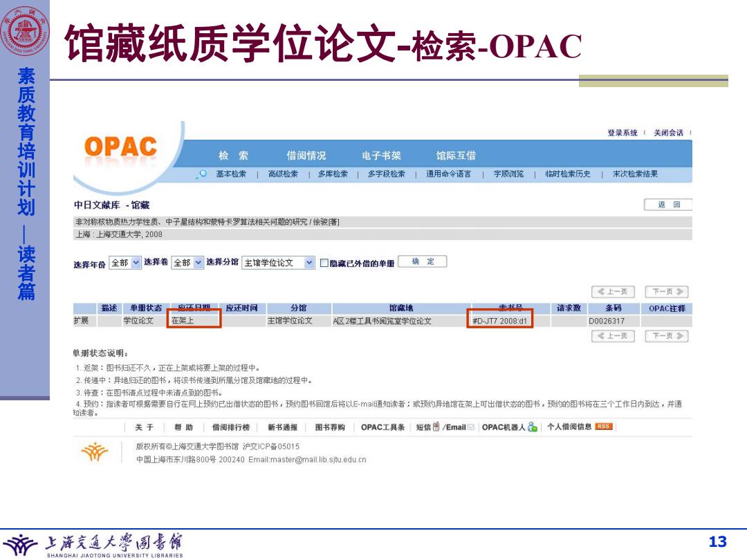
Task: Click the 关于 footer link
Action: [145, 427]
